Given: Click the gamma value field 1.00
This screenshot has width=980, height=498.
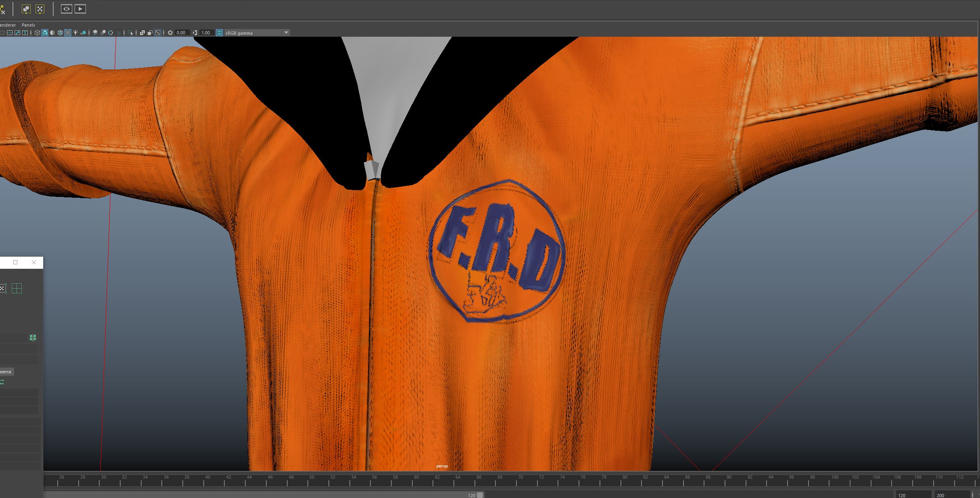Looking at the screenshot, I should point(206,33).
